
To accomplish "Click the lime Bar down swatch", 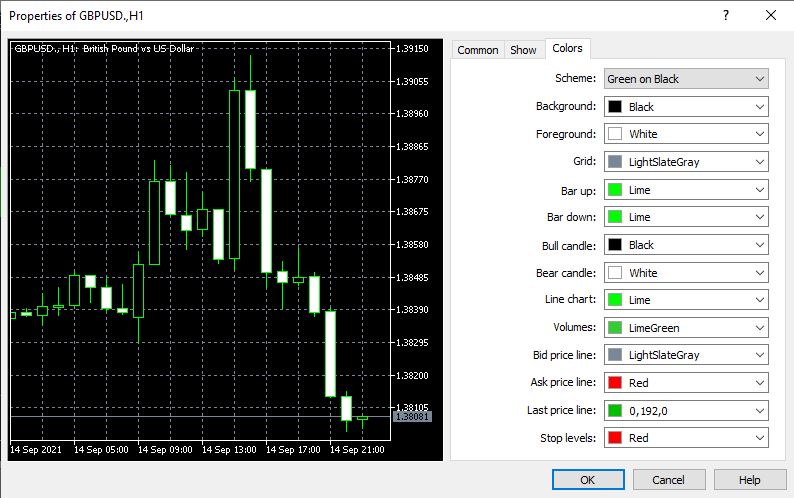I will [x=615, y=217].
